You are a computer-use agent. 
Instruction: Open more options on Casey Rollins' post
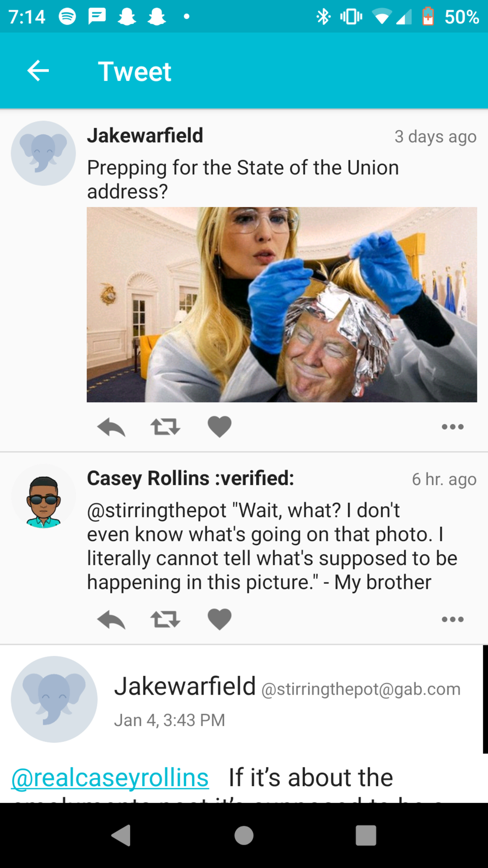click(x=452, y=619)
